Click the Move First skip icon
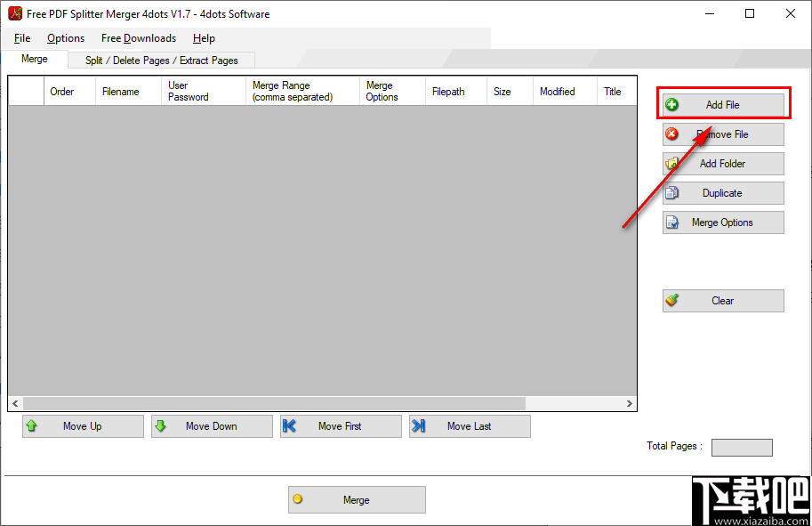 click(291, 425)
